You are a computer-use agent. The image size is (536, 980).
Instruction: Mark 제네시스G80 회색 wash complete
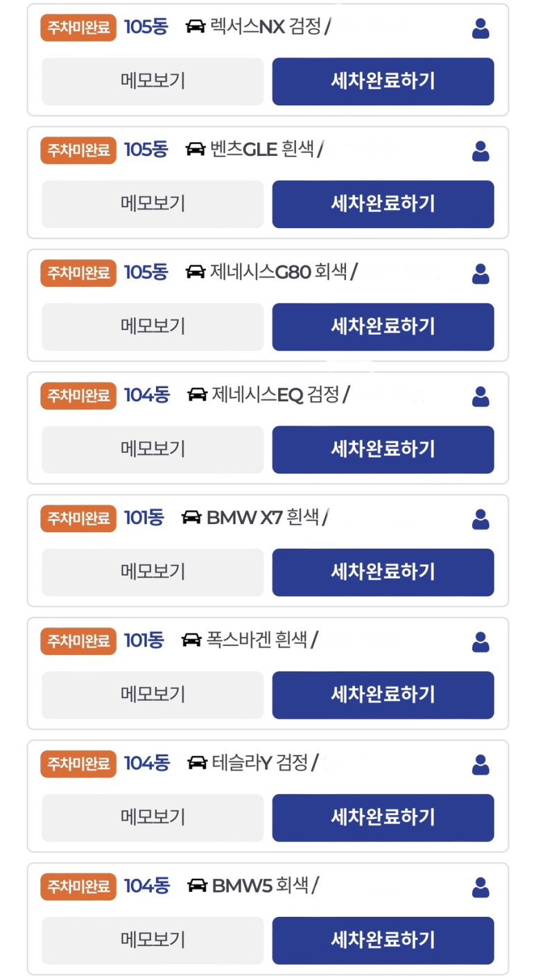click(x=383, y=326)
